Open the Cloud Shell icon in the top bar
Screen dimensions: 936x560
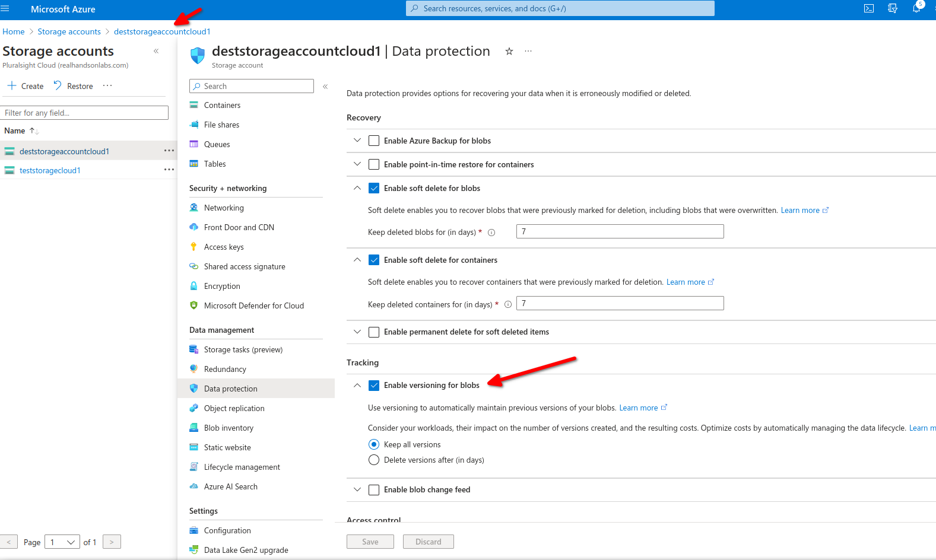[x=869, y=8]
